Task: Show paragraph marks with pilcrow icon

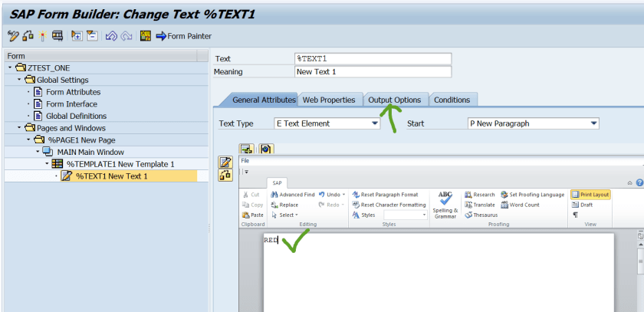Action: point(575,215)
